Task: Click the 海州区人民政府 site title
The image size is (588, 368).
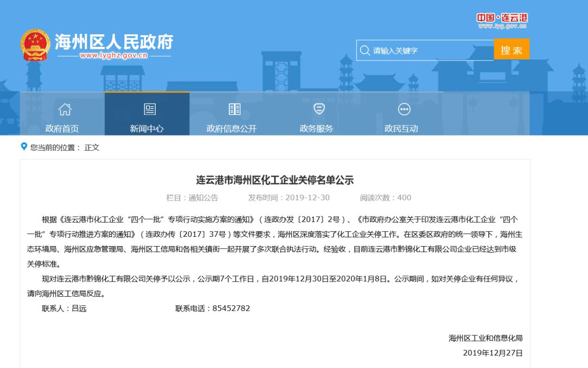Action: pos(114,41)
